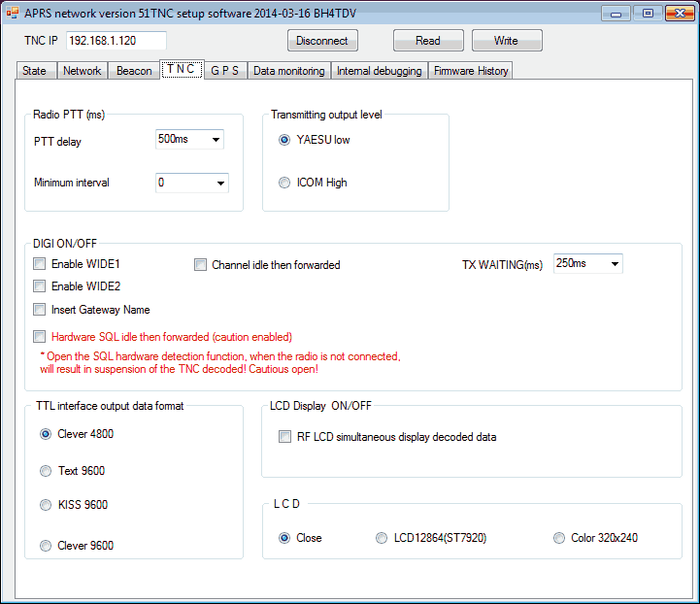Open the Data monitoring tab
The width and height of the screenshot is (700, 604).
point(289,71)
